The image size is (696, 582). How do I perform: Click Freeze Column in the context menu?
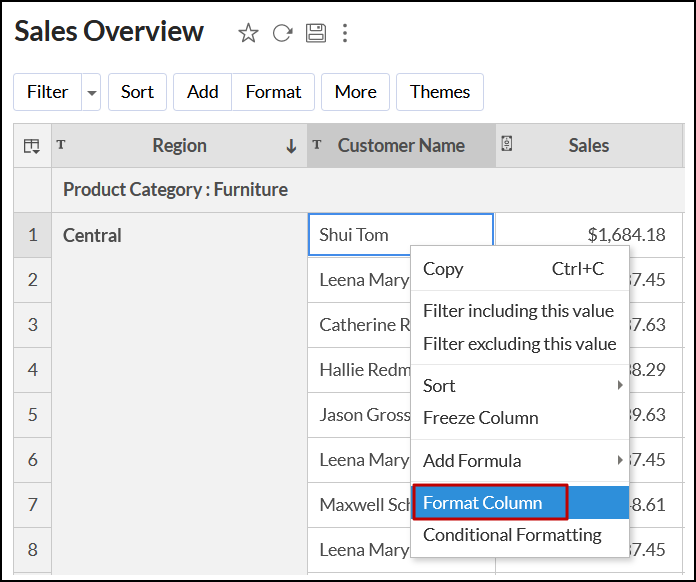480,417
